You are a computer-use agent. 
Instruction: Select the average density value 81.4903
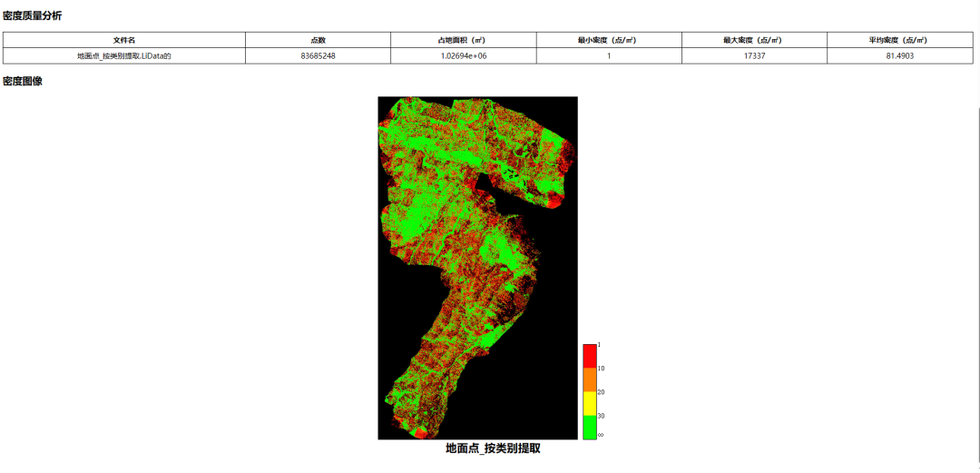[x=901, y=55]
